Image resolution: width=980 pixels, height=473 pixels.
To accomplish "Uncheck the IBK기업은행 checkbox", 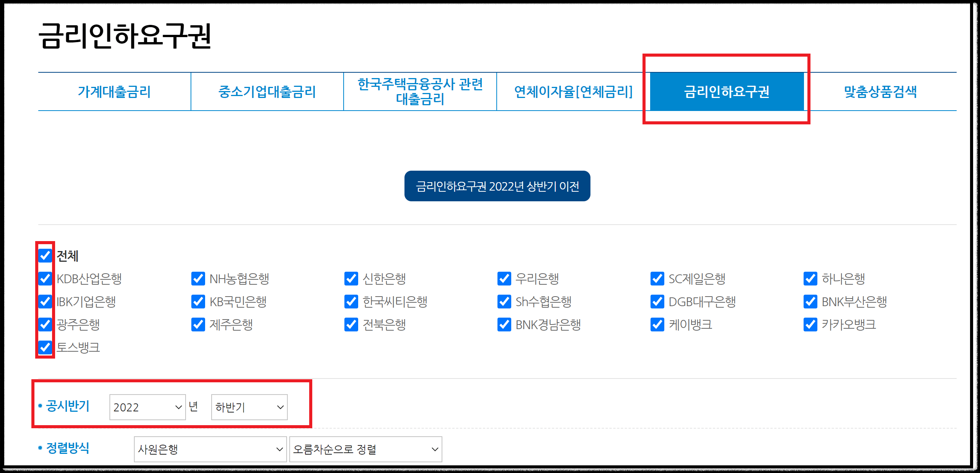I will [x=45, y=302].
